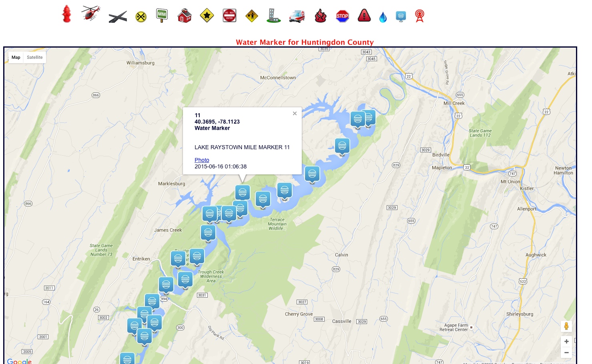Image resolution: width=592 pixels, height=364 pixels.
Task: Choose the Do Not Enter sign icon
Action: (229, 16)
